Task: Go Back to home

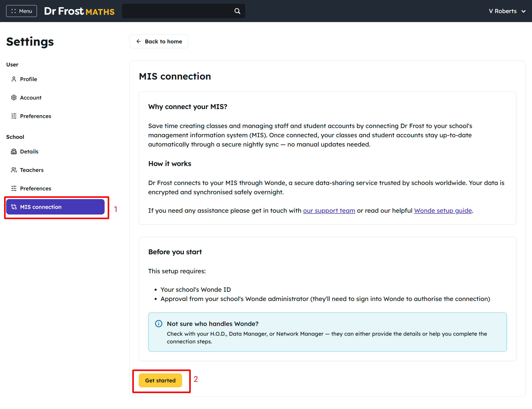Action: 159,41
